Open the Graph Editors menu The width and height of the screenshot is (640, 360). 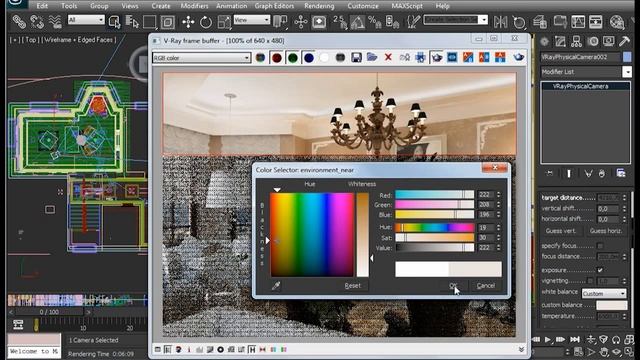(274, 6)
